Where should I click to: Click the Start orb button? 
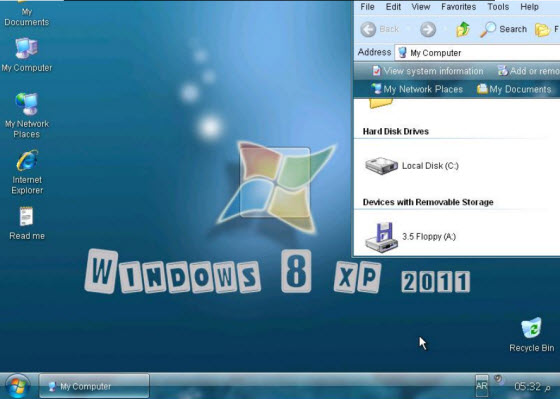(17, 386)
